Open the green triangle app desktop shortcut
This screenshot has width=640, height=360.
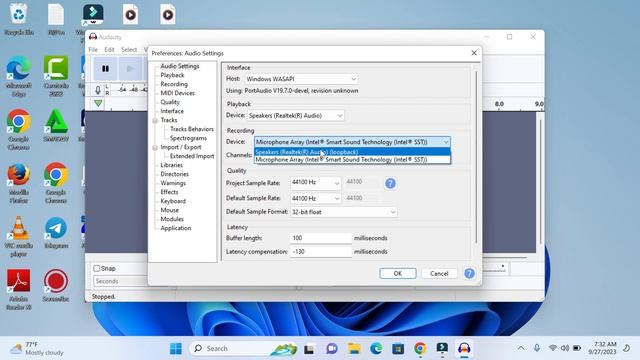(x=56, y=126)
